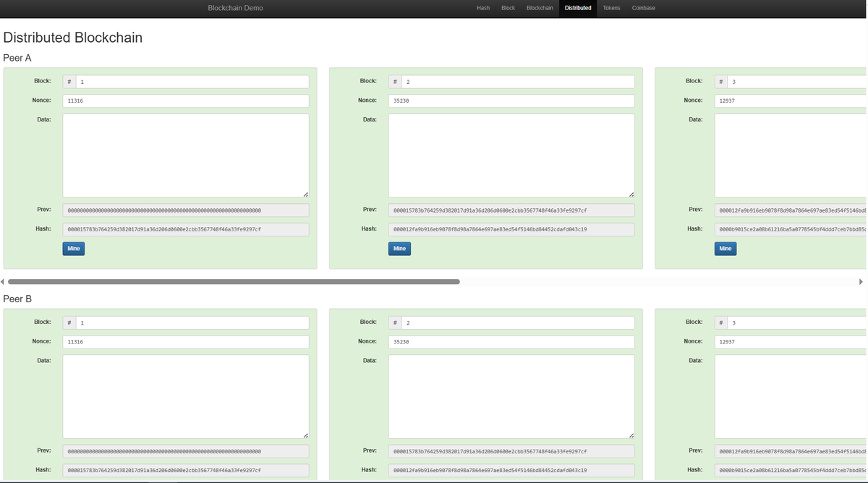This screenshot has height=483, width=868.
Task: Click Peer B block 3 Prev field
Action: [791, 451]
